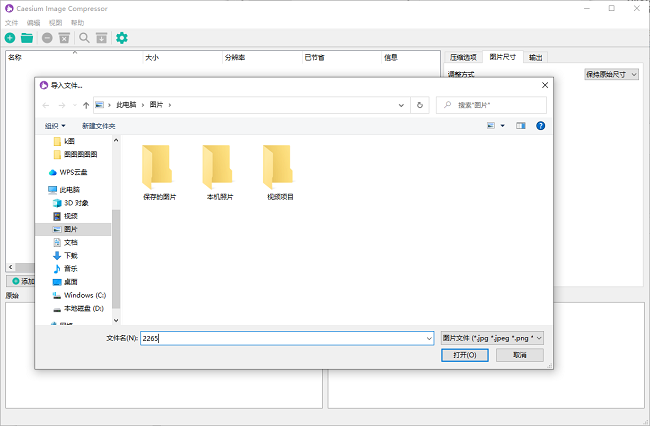The height and width of the screenshot is (426, 650).
Task: Sort by the 分辨率 column header
Action: pos(262,58)
